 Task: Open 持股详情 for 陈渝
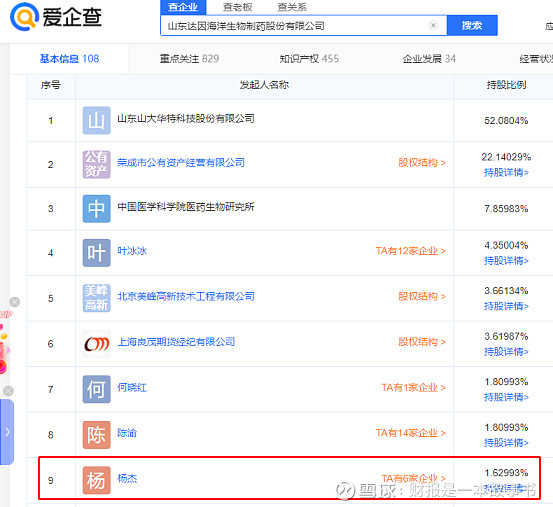click(x=506, y=442)
